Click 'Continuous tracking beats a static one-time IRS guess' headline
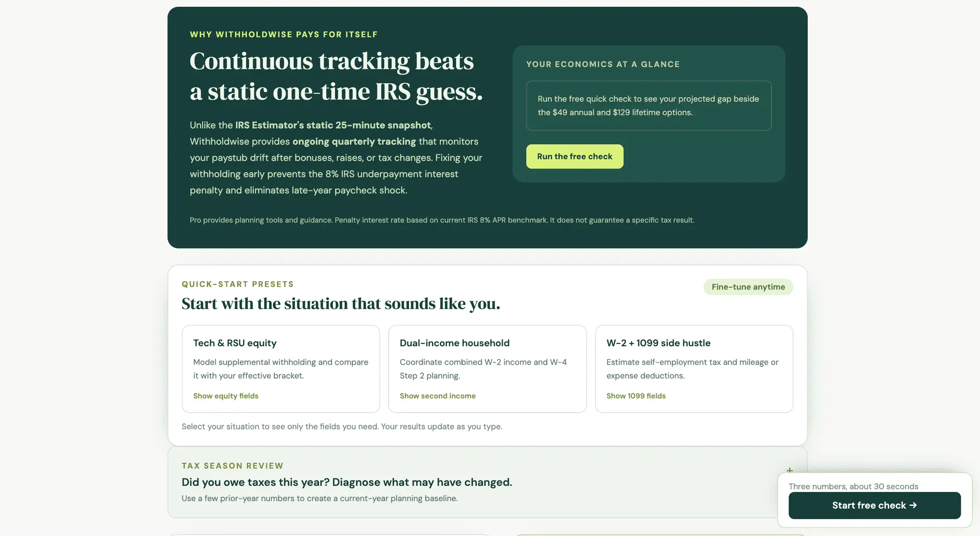Viewport: 980px width, 536px height. (x=336, y=76)
